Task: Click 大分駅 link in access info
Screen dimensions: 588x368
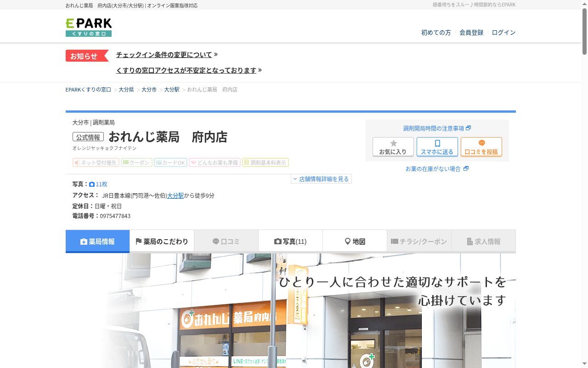Action: 175,195
